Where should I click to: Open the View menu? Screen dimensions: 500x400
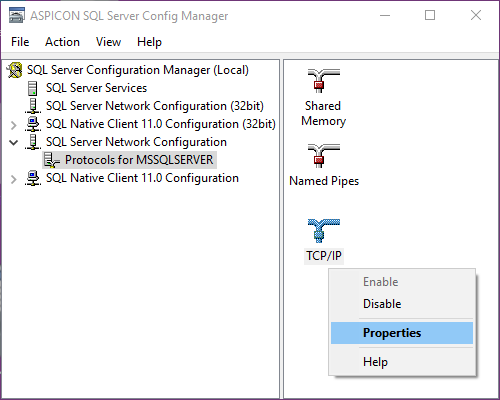coord(108,42)
